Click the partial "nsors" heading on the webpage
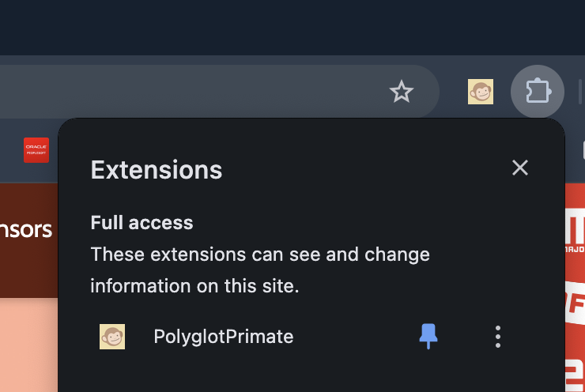 26,230
